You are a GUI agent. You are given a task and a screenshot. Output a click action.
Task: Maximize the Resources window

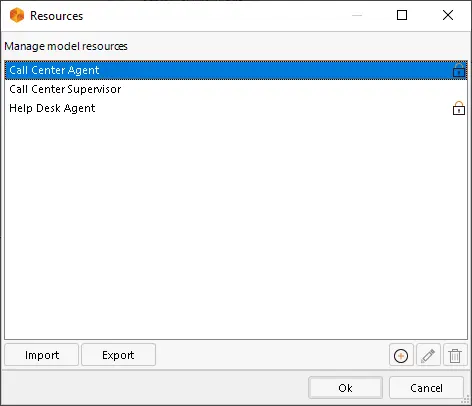click(402, 15)
